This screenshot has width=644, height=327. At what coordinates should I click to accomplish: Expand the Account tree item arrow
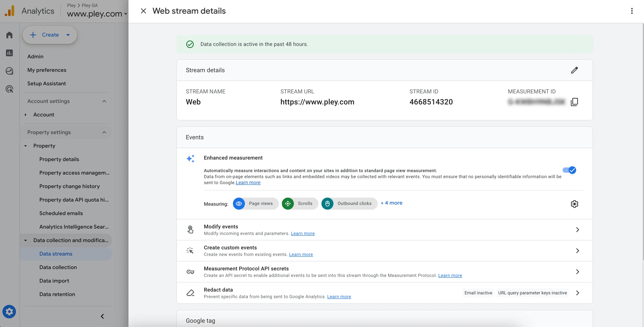tap(26, 115)
